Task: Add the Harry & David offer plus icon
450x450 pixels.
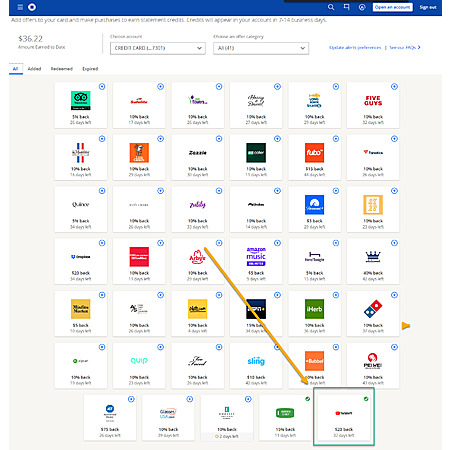Action: (277, 87)
